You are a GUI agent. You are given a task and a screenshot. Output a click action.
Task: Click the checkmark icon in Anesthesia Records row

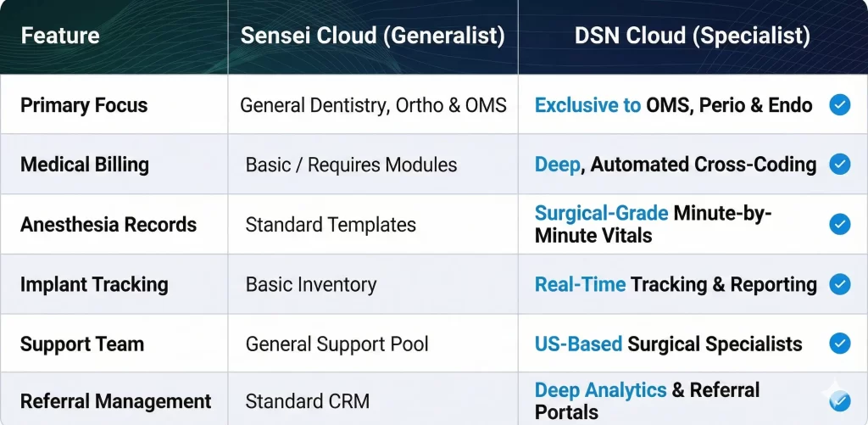[839, 224]
